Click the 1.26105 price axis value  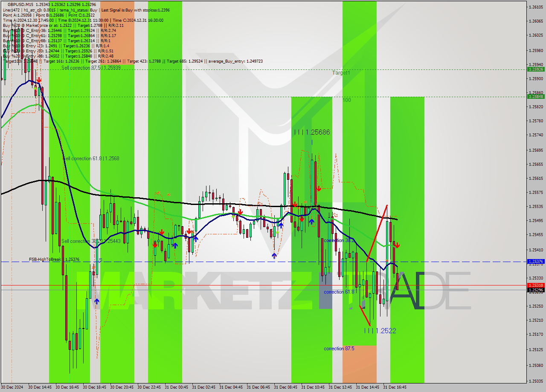(536, 7)
